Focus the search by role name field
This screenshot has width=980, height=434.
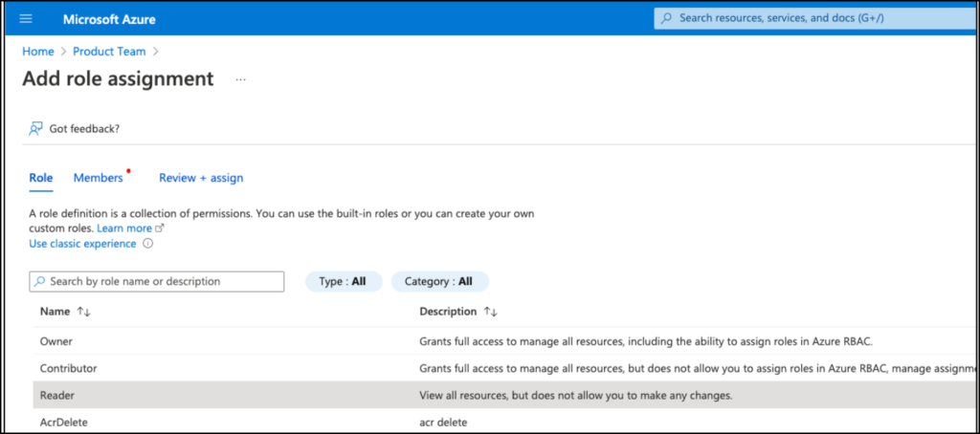click(157, 282)
